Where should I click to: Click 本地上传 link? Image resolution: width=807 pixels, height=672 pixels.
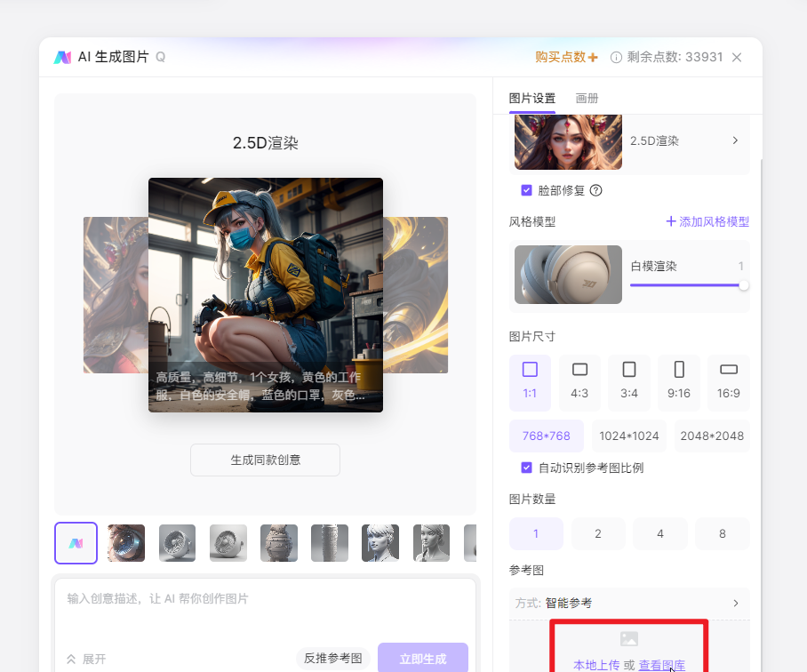tap(596, 665)
